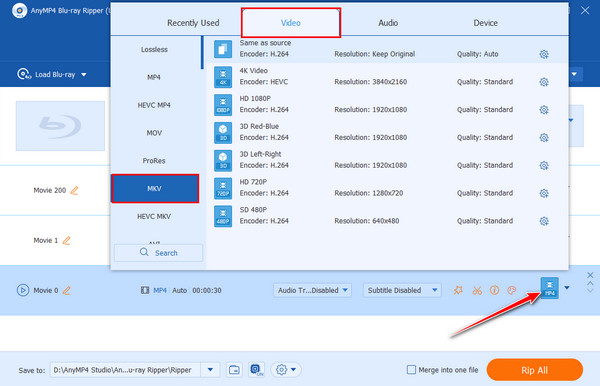Viewport: 600px width, 386px height.
Task: Click the MP4 output format icon
Action: coord(549,288)
